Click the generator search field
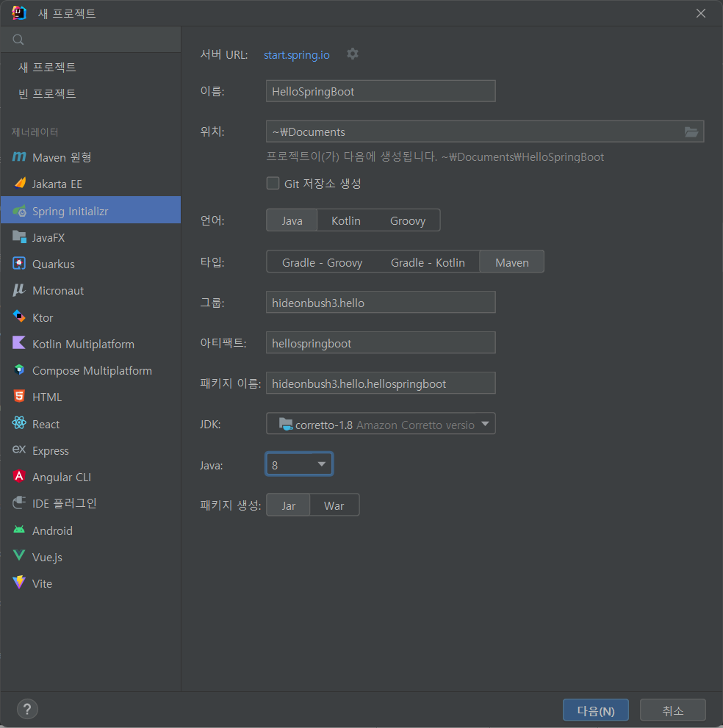 coord(90,40)
